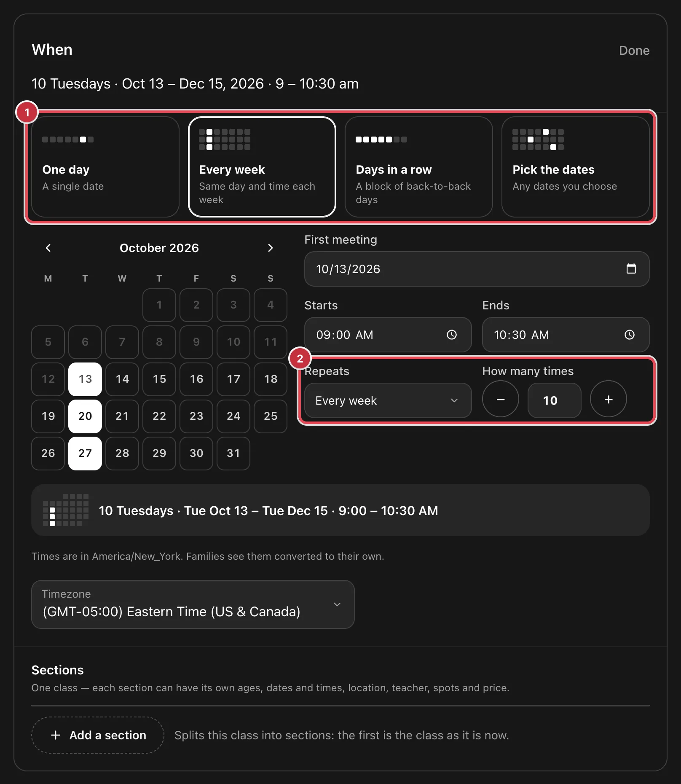This screenshot has height=784, width=681.
Task: Click the How many times value 10
Action: pos(555,400)
